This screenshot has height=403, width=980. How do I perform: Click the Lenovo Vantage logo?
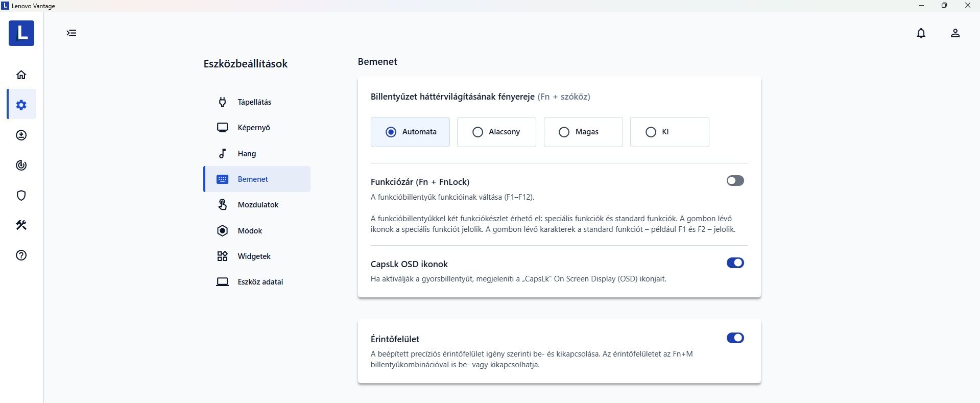point(21,33)
